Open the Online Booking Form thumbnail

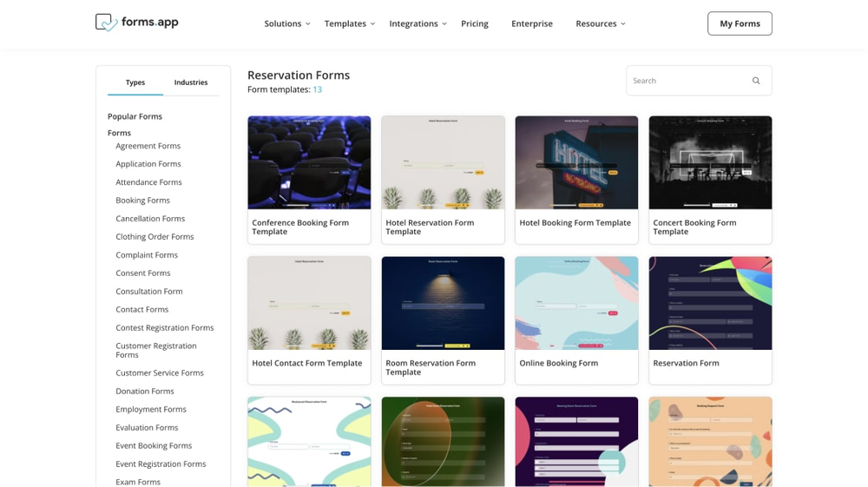click(576, 304)
